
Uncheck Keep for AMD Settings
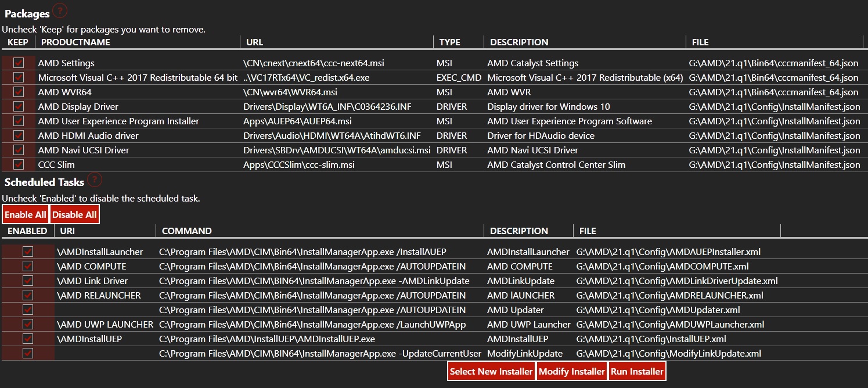(x=19, y=63)
